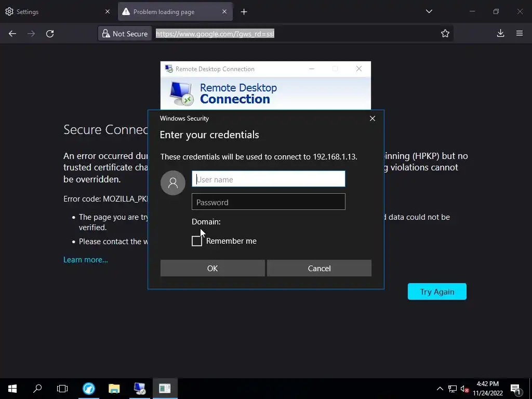This screenshot has width=532, height=399.
Task: Click the Windows Security title text
Action: point(184,118)
